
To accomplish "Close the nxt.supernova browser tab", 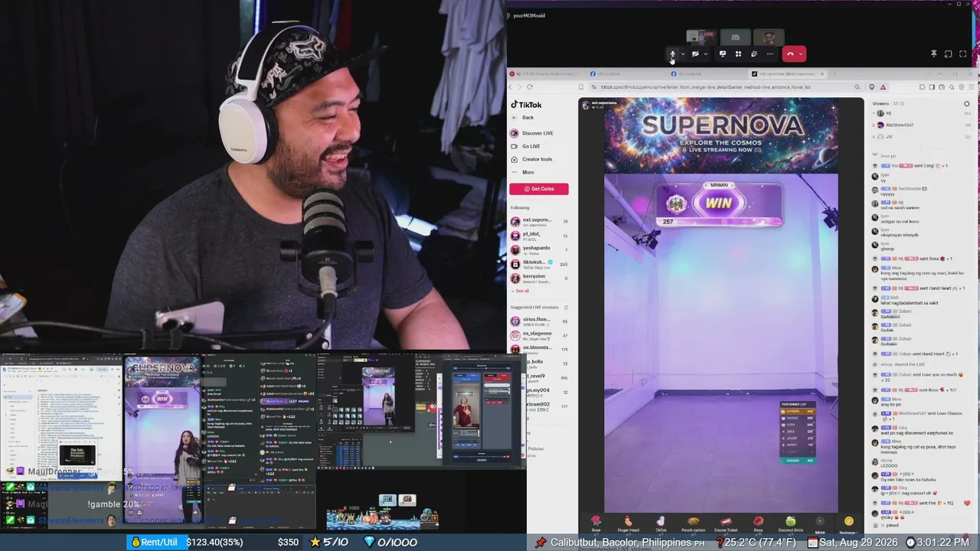I will pyautogui.click(x=822, y=74).
